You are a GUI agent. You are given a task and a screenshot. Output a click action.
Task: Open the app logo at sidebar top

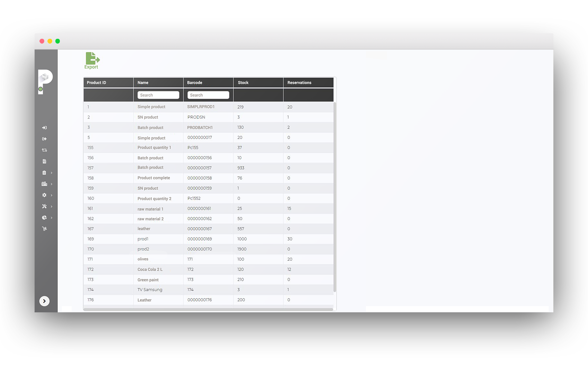click(x=45, y=82)
